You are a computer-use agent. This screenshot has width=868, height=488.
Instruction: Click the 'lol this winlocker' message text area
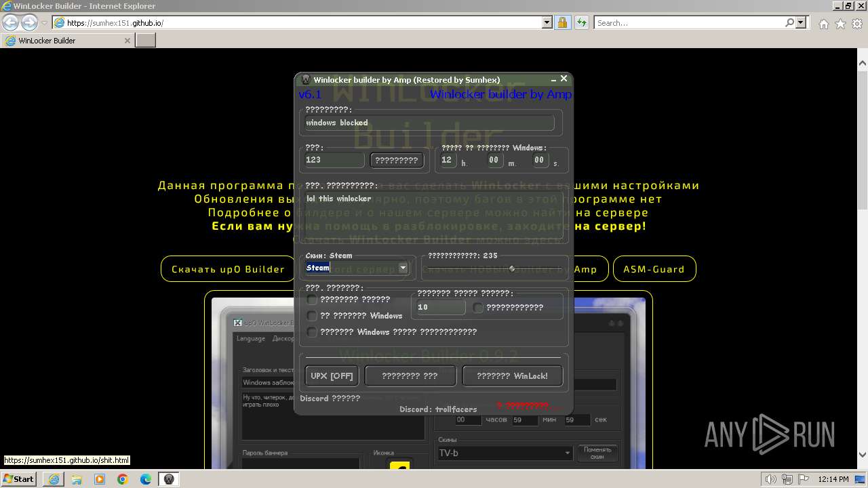click(433, 217)
